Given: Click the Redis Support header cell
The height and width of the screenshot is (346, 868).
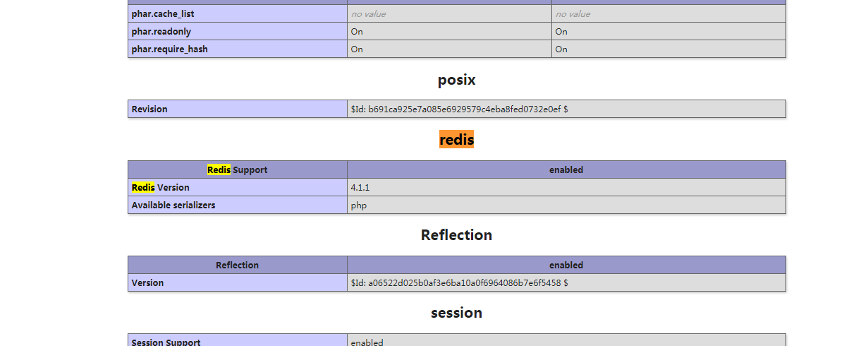Looking at the screenshot, I should 237,169.
